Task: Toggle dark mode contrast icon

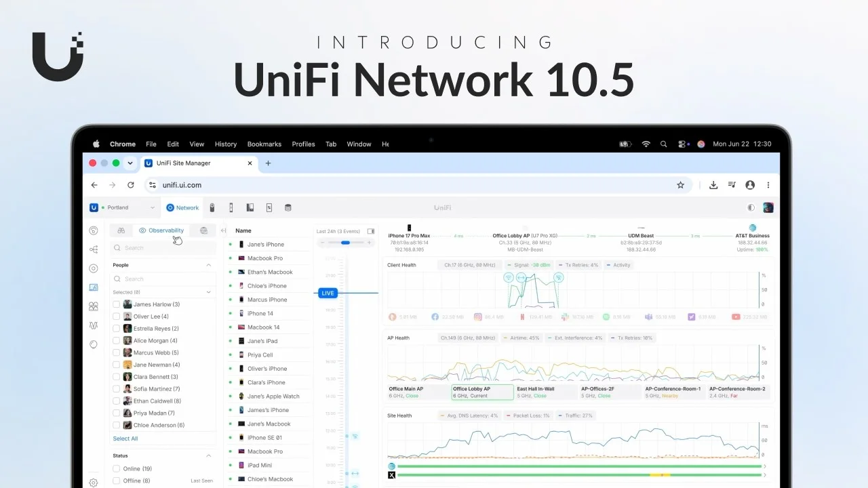Action: pos(751,207)
